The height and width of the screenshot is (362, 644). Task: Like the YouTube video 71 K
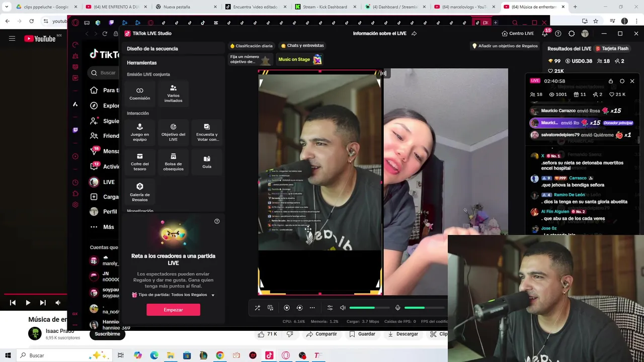coord(268,334)
